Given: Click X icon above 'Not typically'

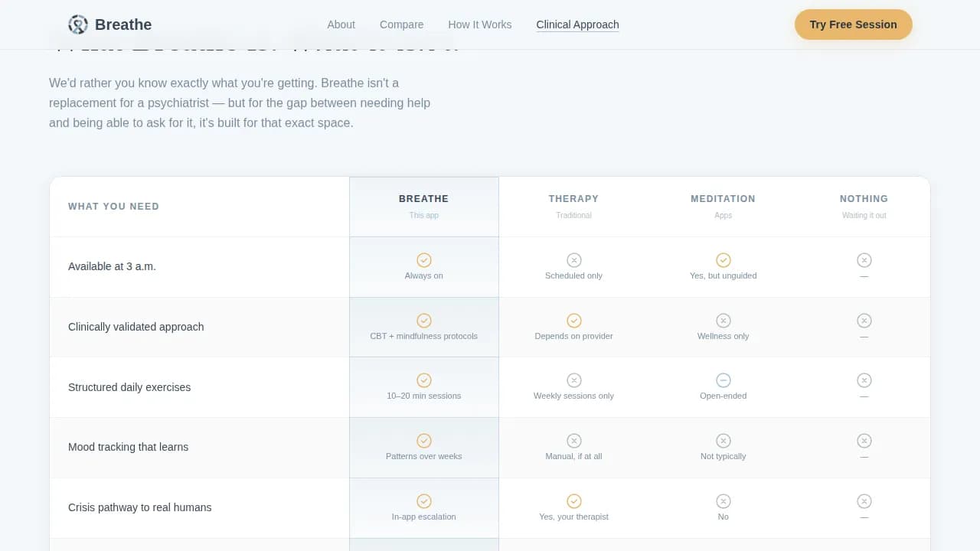Looking at the screenshot, I should point(724,441).
